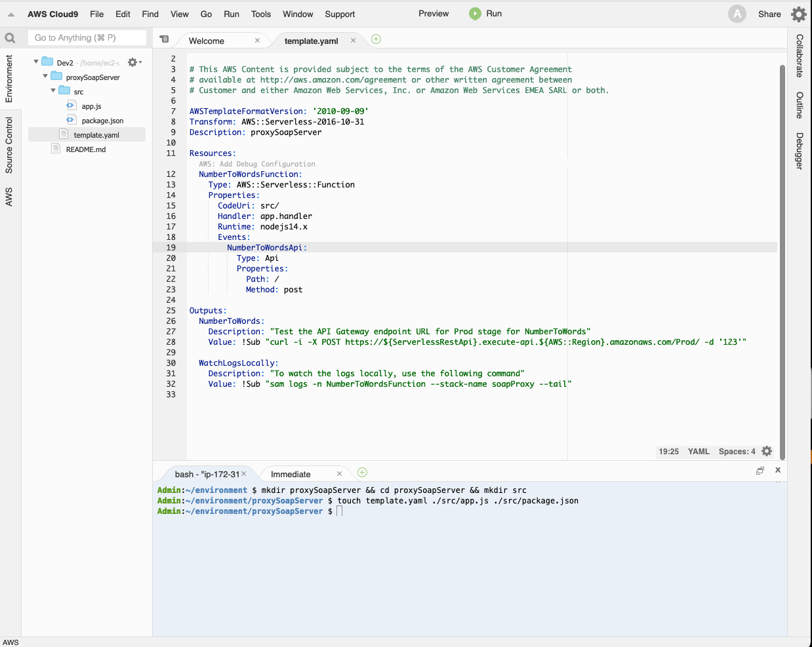
Task: Open Environment panel gear dropdown
Action: pyautogui.click(x=134, y=62)
